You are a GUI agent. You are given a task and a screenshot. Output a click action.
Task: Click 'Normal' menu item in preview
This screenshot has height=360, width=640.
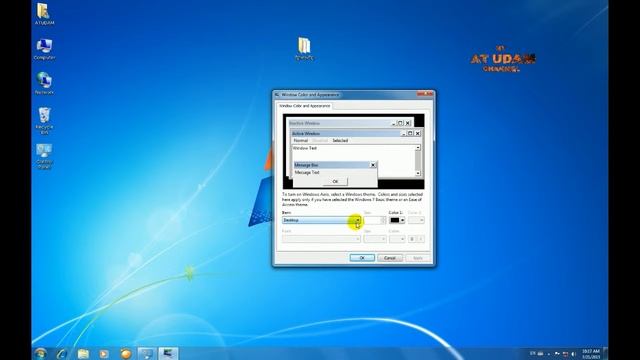pos(301,140)
